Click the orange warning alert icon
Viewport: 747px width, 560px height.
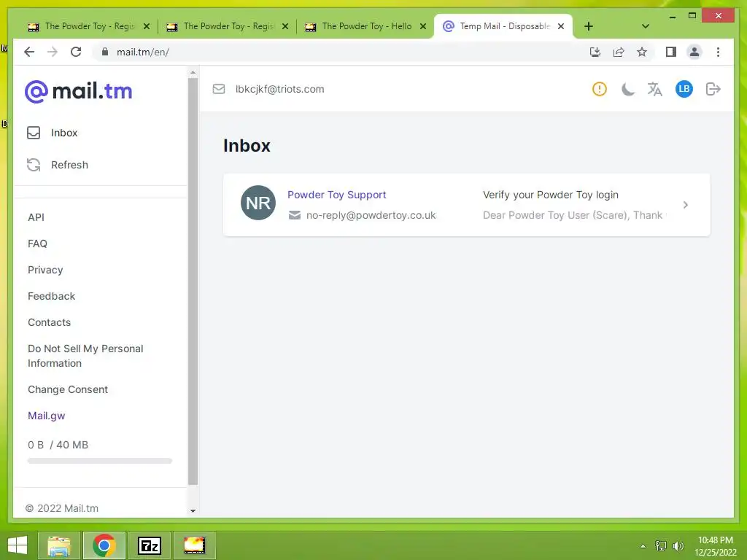coord(600,89)
